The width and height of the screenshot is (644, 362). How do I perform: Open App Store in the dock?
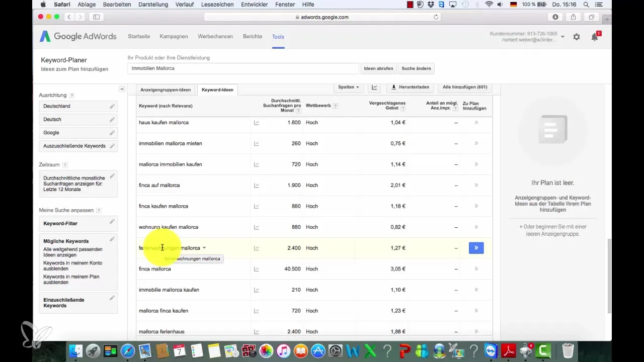pyautogui.click(x=318, y=350)
